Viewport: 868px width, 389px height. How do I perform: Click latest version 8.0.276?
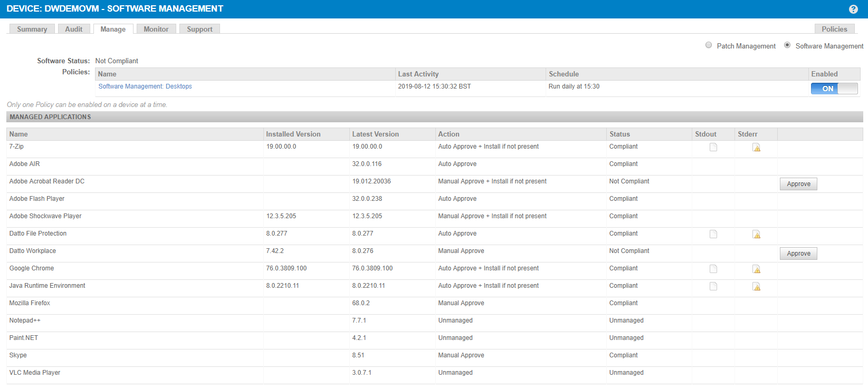363,251
